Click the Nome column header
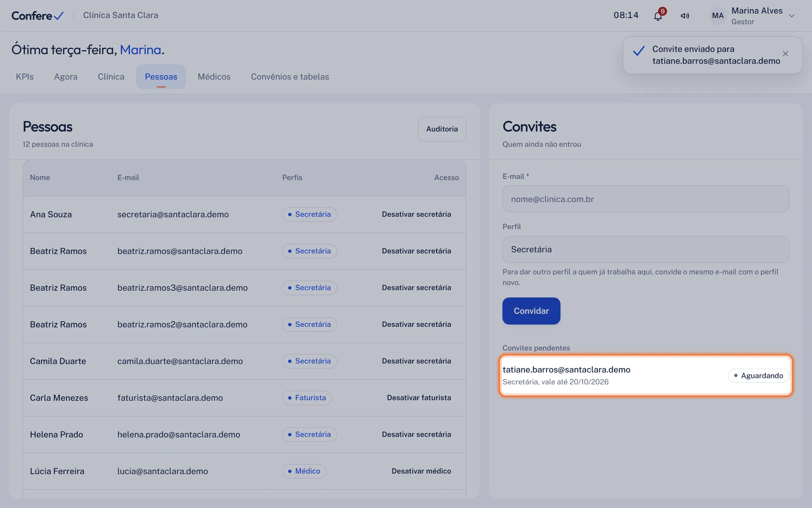The width and height of the screenshot is (812, 508). point(40,178)
